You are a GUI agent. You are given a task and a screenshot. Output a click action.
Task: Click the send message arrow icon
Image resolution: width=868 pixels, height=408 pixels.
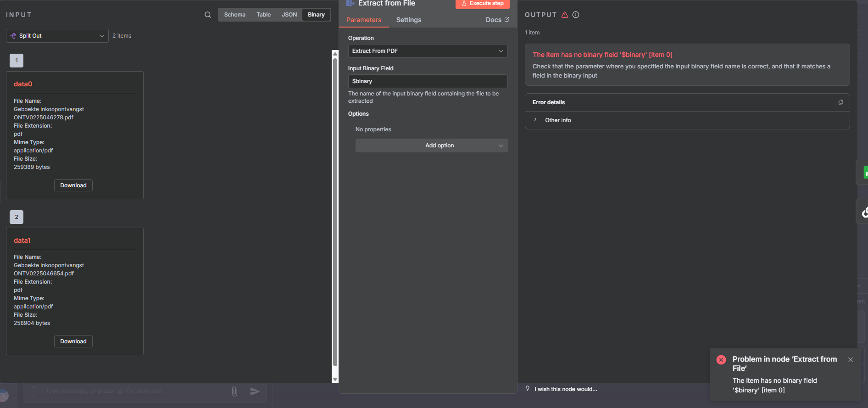click(x=255, y=391)
